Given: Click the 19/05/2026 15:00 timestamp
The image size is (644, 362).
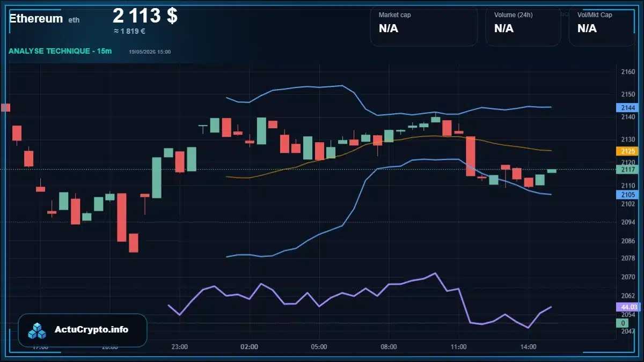Looking at the screenshot, I should [150, 51].
